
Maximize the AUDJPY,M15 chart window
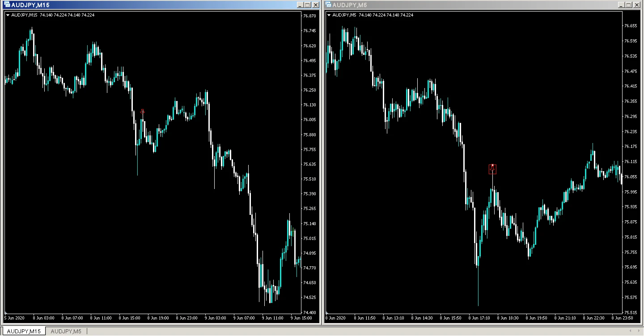click(307, 4)
